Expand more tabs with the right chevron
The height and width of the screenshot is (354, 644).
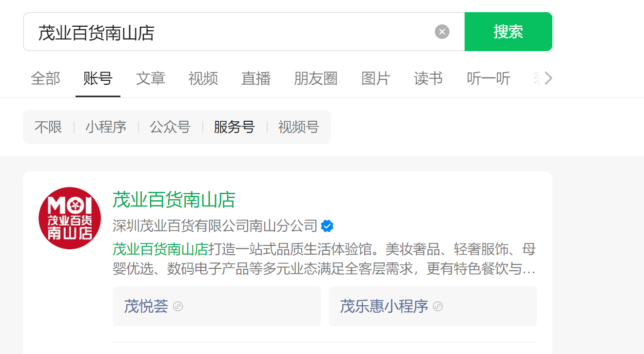click(548, 78)
